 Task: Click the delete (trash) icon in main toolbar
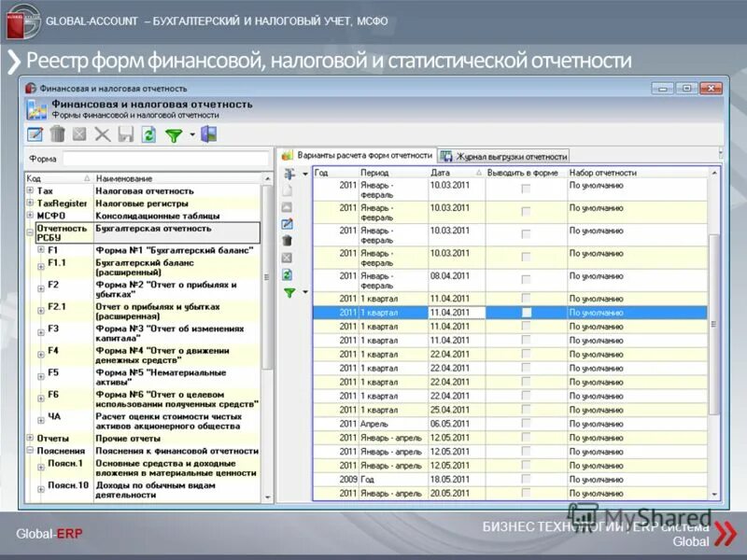pyautogui.click(x=58, y=133)
